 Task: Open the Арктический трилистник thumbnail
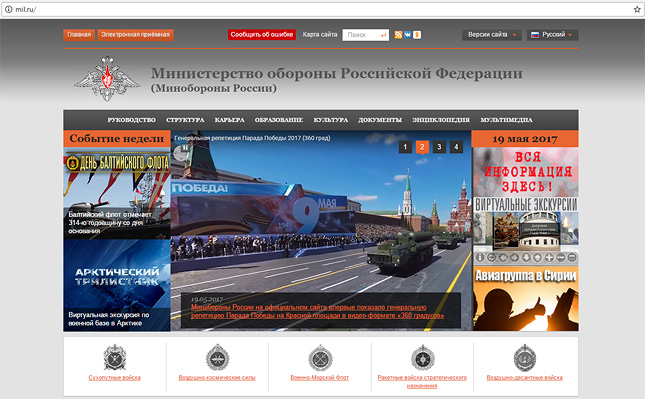[x=117, y=285]
